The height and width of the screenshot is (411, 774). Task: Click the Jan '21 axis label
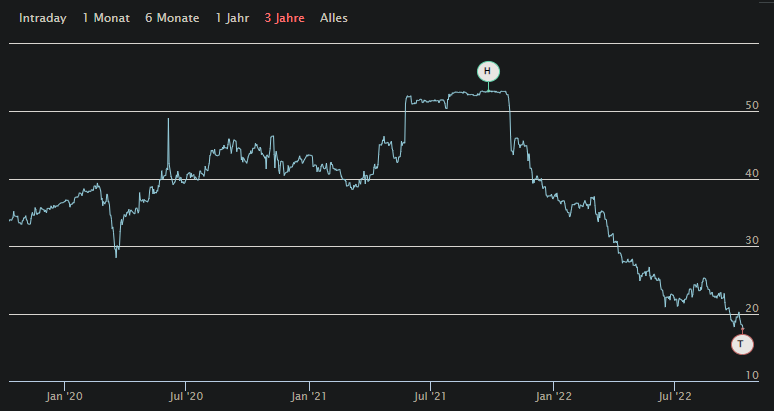(309, 396)
